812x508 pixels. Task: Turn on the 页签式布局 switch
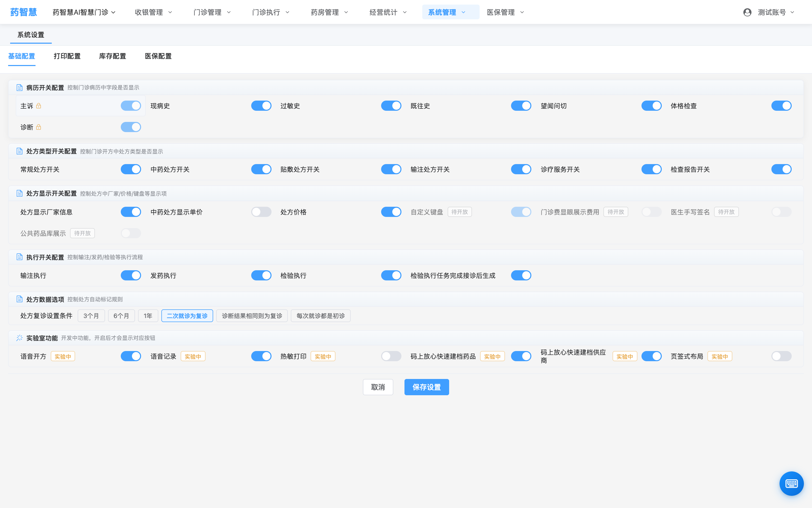pyautogui.click(x=782, y=356)
